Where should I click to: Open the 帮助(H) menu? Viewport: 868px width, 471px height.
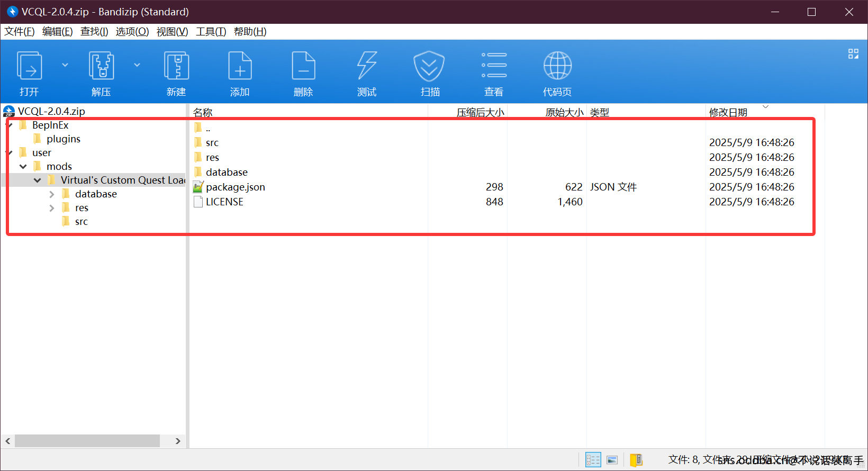pyautogui.click(x=250, y=32)
